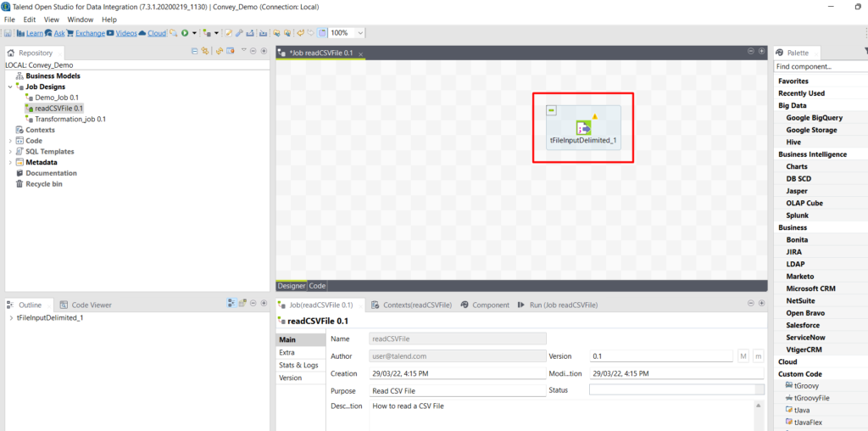Click the Repository filter settings icon with orange dot

click(231, 51)
